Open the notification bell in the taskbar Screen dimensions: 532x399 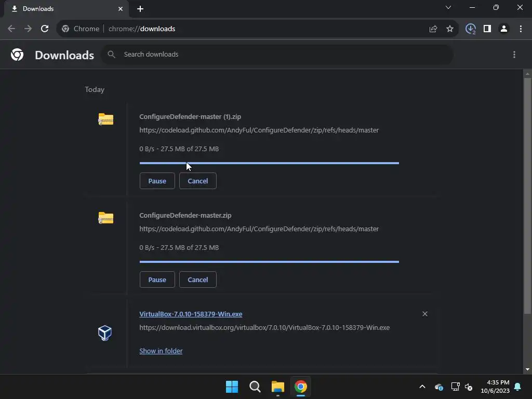[x=518, y=387]
